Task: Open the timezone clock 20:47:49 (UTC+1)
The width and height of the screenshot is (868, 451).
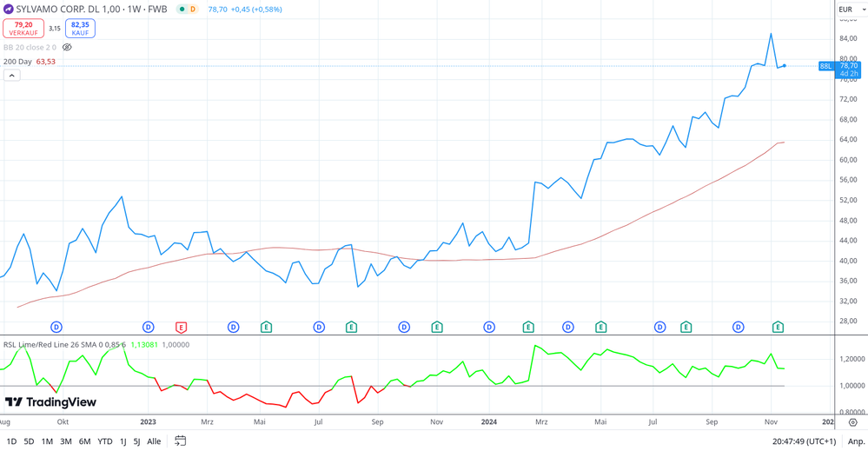Action: 803,441
